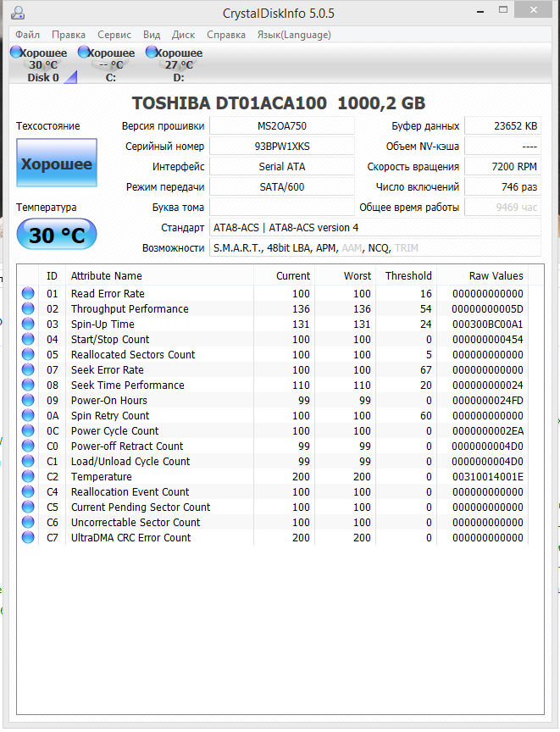Click the ID column header

tap(52, 276)
